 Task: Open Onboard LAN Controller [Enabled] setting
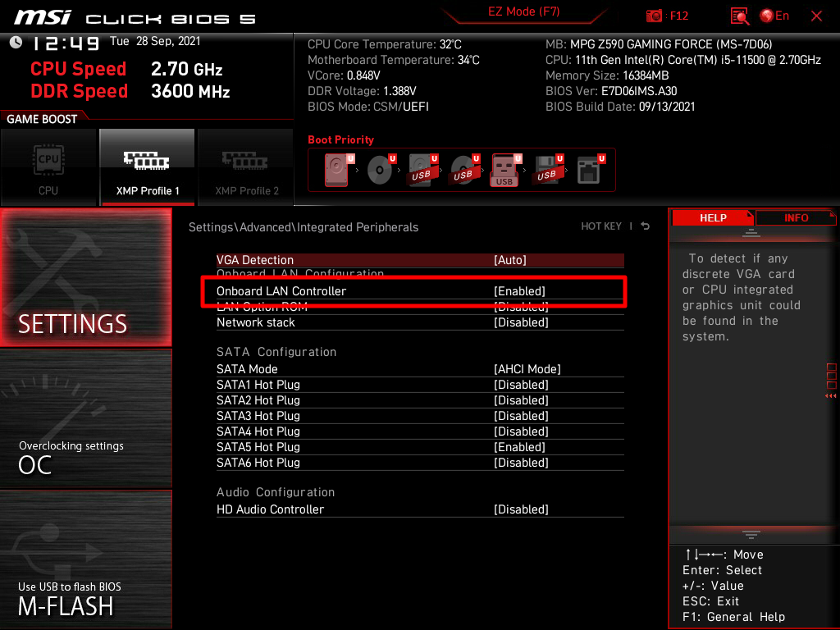(x=519, y=291)
